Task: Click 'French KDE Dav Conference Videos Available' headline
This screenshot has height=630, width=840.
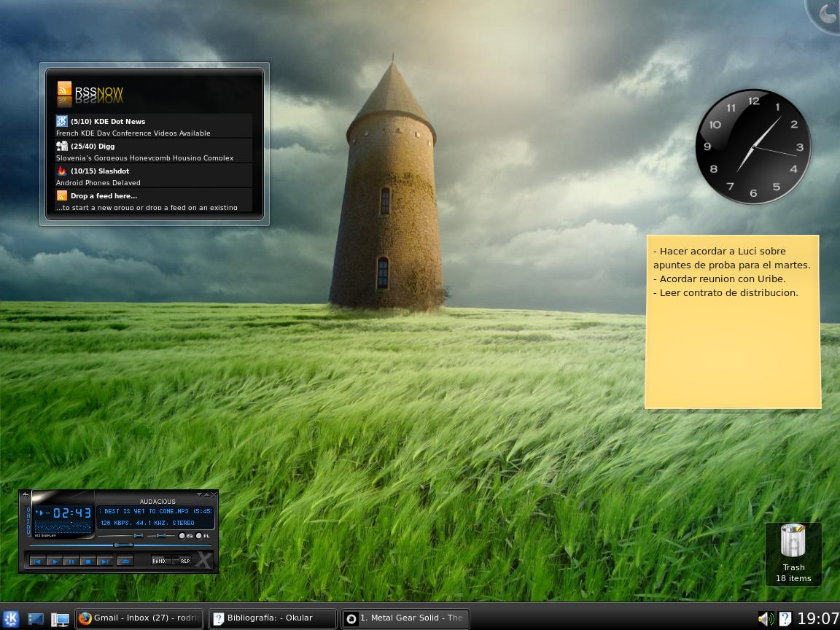Action: (133, 133)
